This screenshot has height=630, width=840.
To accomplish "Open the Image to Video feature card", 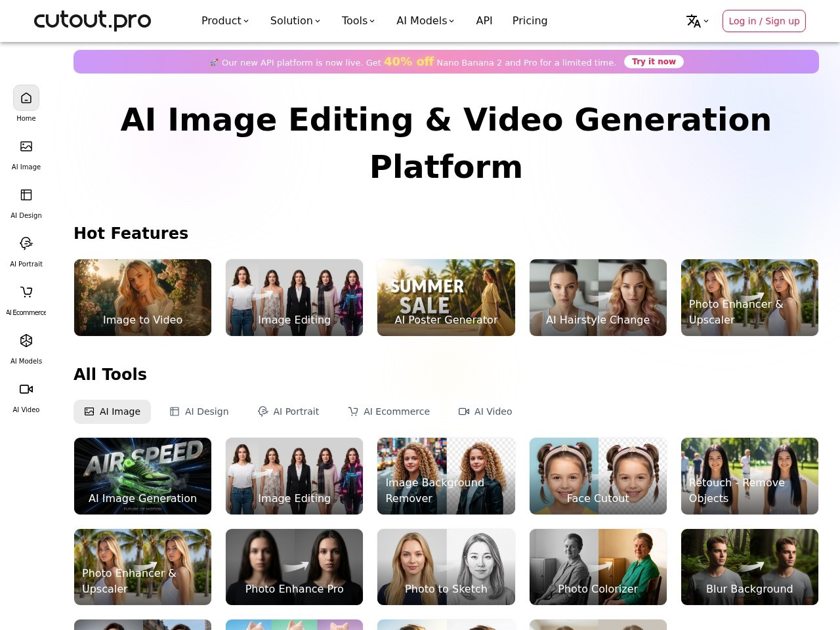I will point(142,298).
